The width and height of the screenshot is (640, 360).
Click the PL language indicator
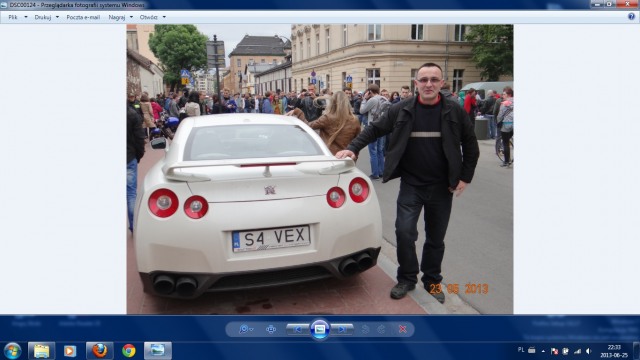[x=521, y=350]
